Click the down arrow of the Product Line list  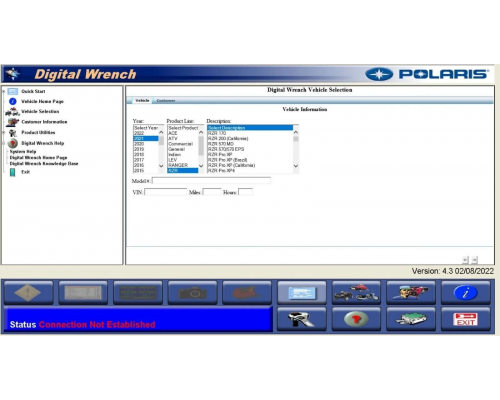[x=201, y=166]
